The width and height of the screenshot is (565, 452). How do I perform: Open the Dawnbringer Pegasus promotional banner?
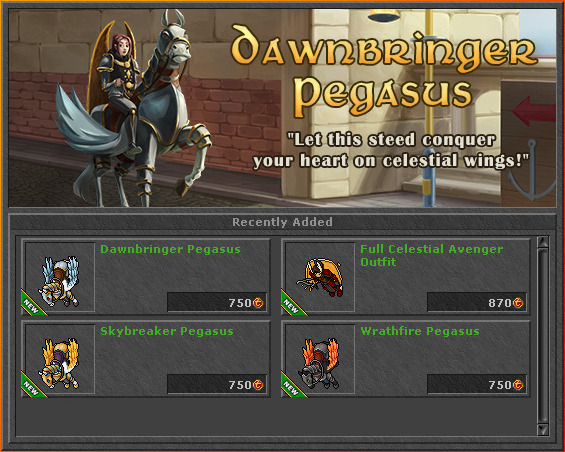[x=282, y=108]
